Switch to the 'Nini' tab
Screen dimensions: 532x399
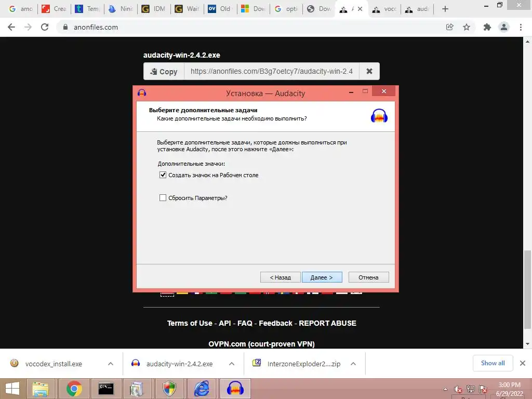[120, 9]
